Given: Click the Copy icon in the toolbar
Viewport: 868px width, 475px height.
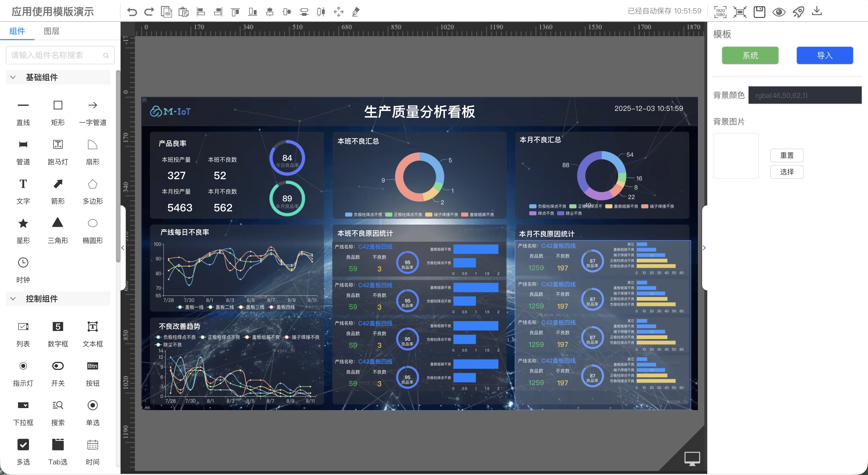Looking at the screenshot, I should [166, 11].
